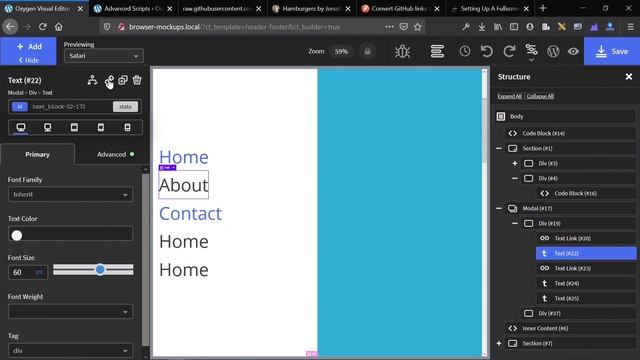Expand Section (#7) with plus icon
Screen dimensions: 640x360
pos(499,344)
